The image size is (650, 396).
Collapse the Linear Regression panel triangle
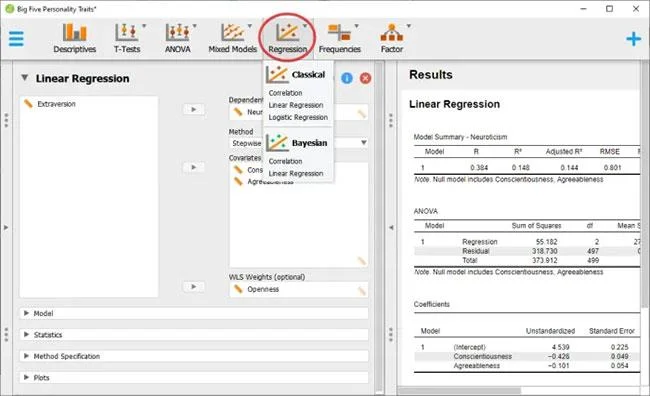pos(25,78)
